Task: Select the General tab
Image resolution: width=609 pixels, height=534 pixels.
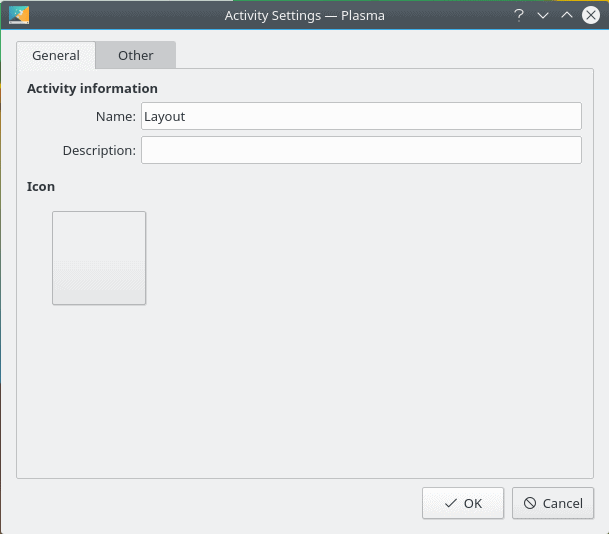Action: click(56, 55)
